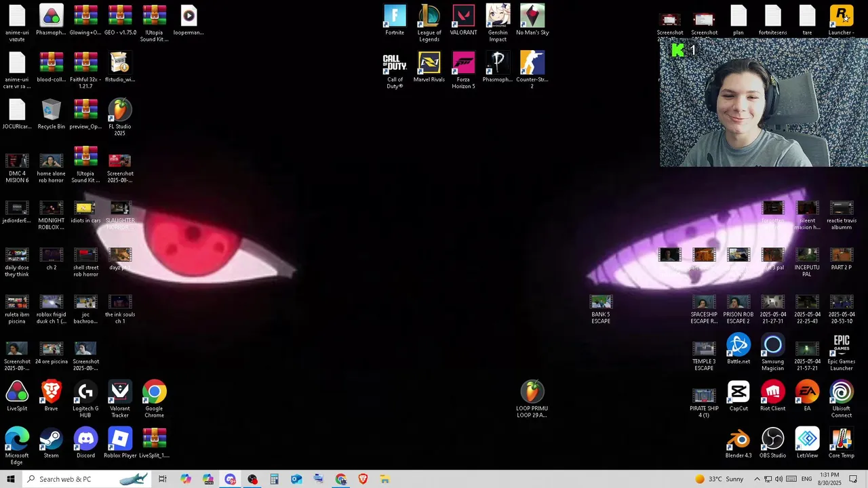Show hidden system tray icons
Viewport: 868px width, 488px height.
coord(757,479)
